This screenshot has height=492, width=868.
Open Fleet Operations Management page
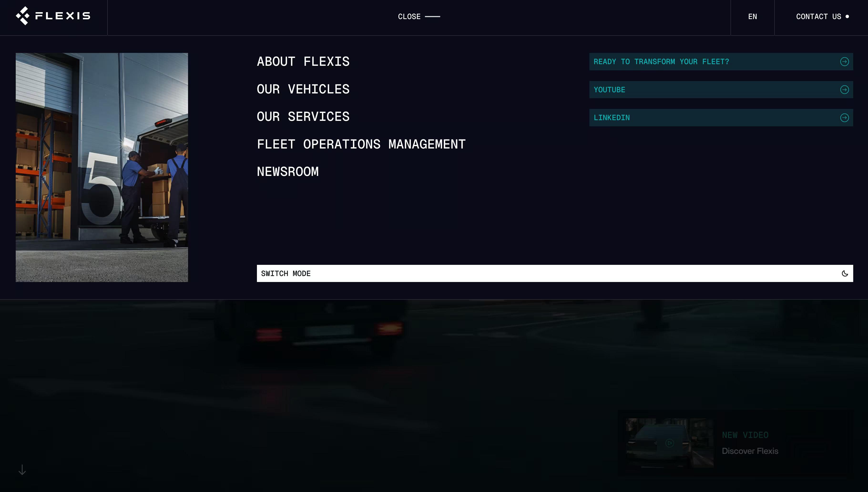(x=361, y=144)
